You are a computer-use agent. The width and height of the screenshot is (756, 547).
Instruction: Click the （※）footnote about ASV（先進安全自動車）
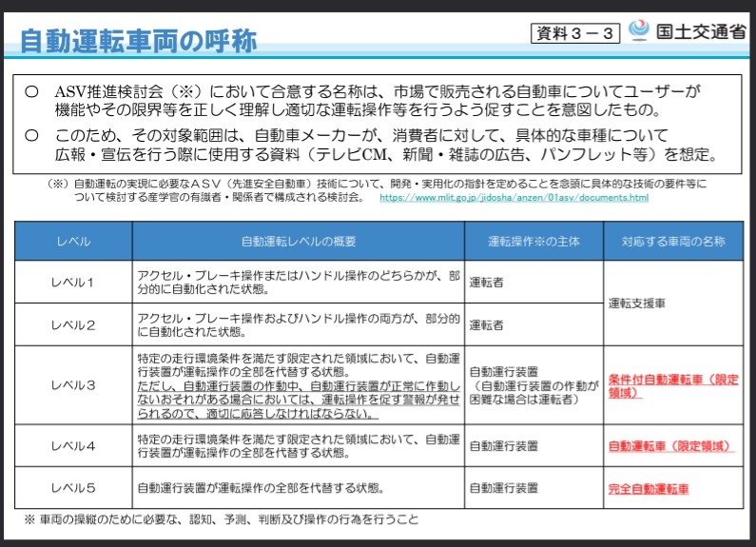376,190
